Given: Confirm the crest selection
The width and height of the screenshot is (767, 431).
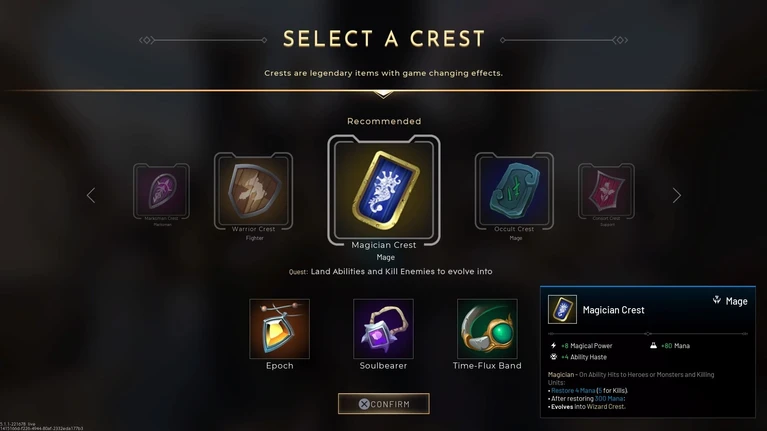Looking at the screenshot, I should coord(384,404).
